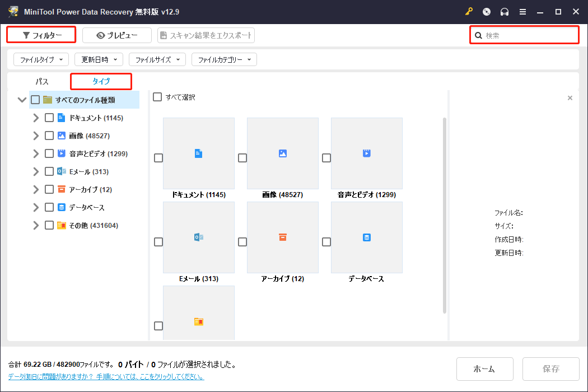588x392 pixels.
Task: Expand the Eメール tree node
Action: (36, 171)
